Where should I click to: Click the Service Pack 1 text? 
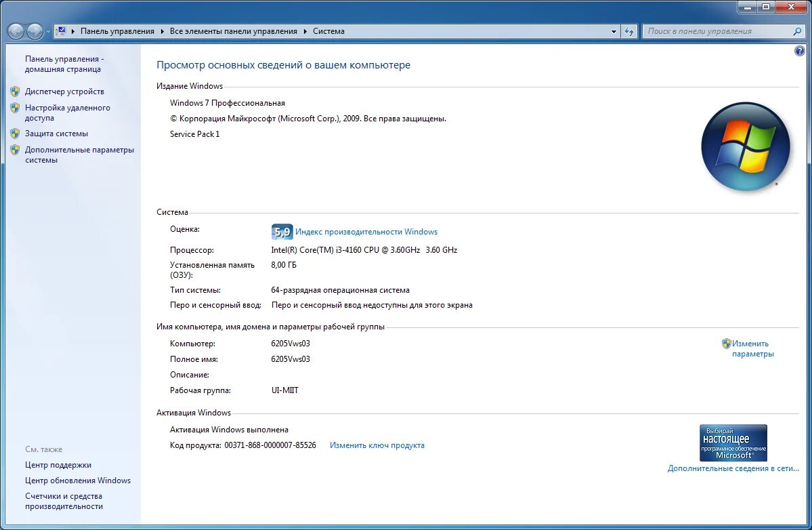(195, 134)
